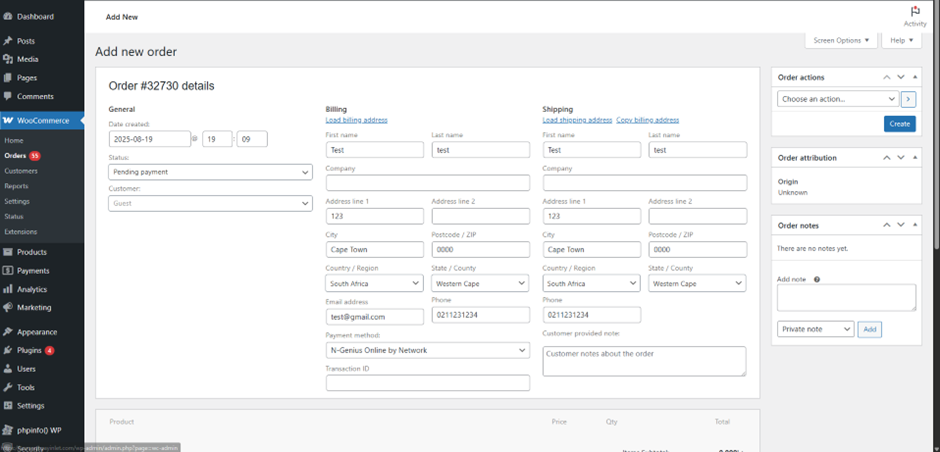This screenshot has height=452, width=940.
Task: Open shipping Country / Region dropdown
Action: [x=592, y=283]
